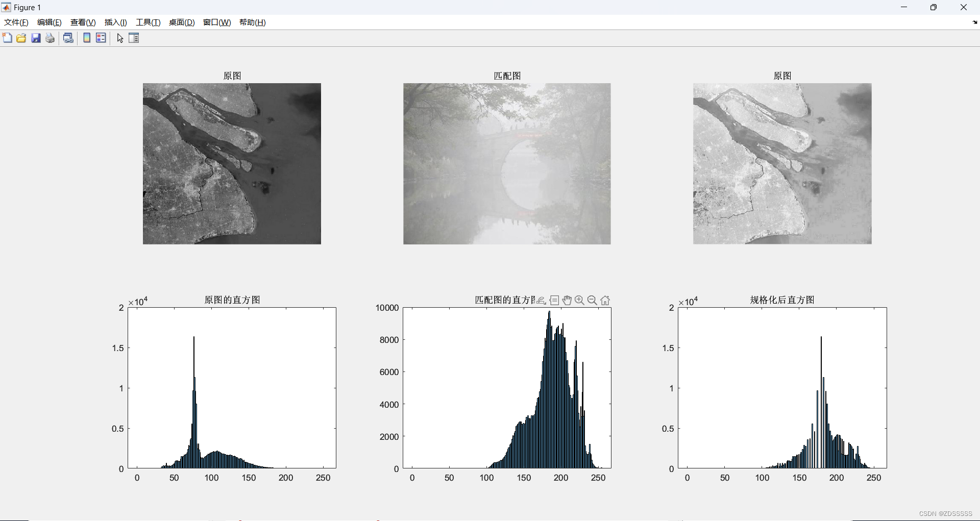Restore view with the home icon

tap(605, 300)
